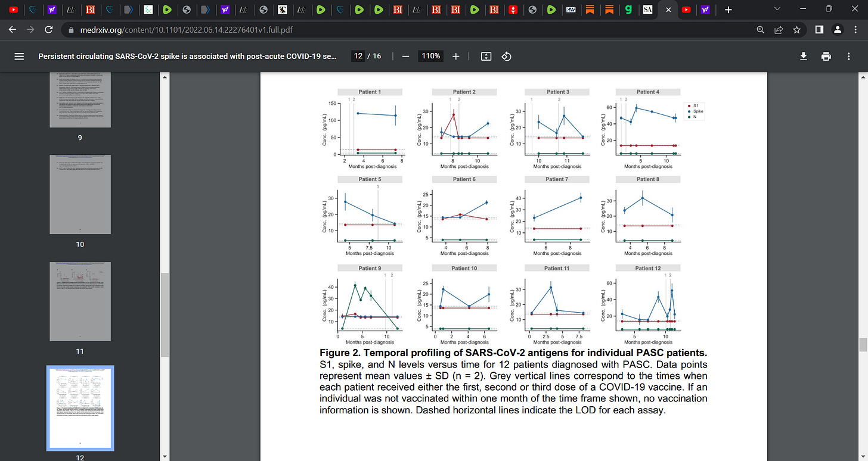
Task: Click the 'Patient 5' chart header
Action: point(370,179)
